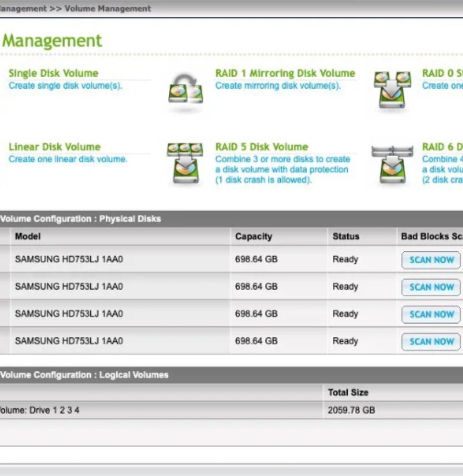Open the RAID 5 Disk Volume link
This screenshot has height=476, width=463.
click(261, 147)
